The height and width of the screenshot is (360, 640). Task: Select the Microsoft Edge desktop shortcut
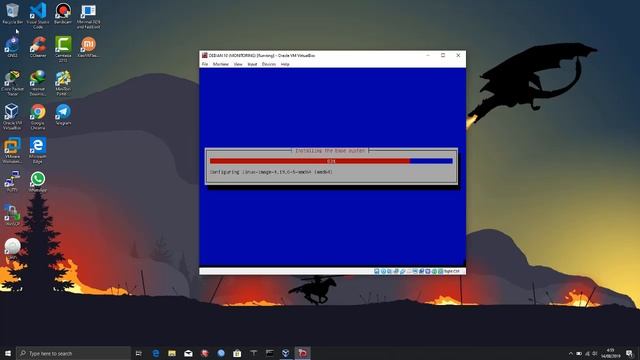(x=38, y=150)
